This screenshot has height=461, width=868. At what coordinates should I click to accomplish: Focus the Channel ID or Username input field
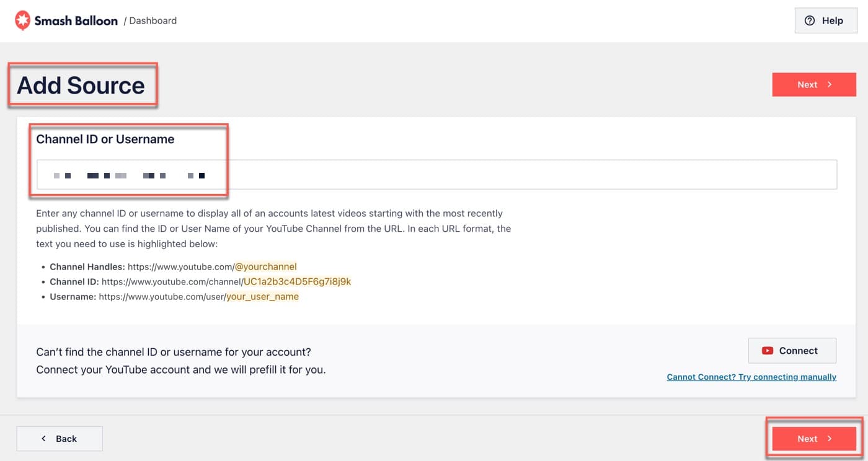[436, 175]
